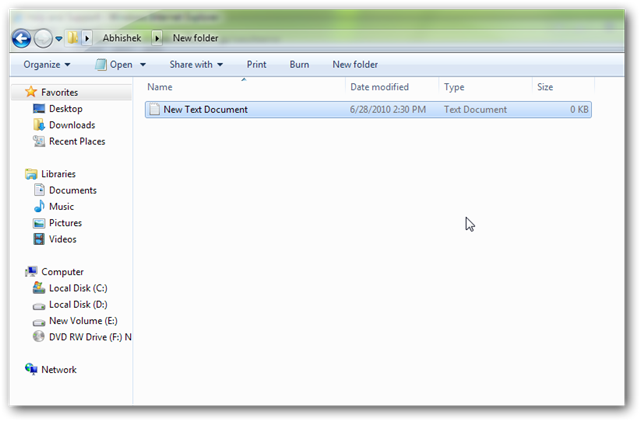Open Downloads from Favorites

(72, 125)
